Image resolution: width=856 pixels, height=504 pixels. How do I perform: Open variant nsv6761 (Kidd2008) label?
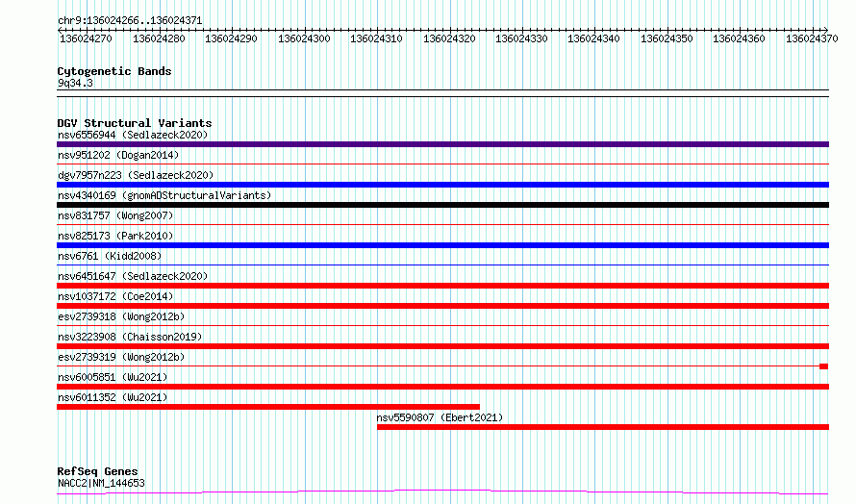coord(110,256)
